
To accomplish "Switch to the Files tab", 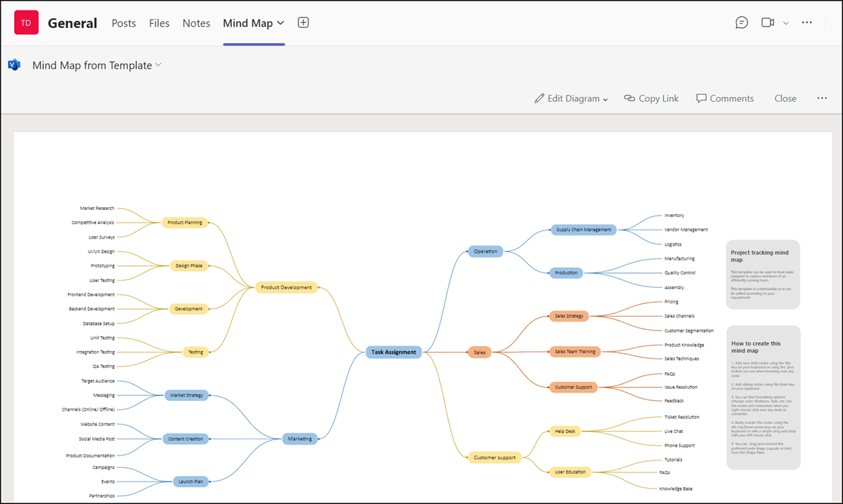I will (159, 23).
